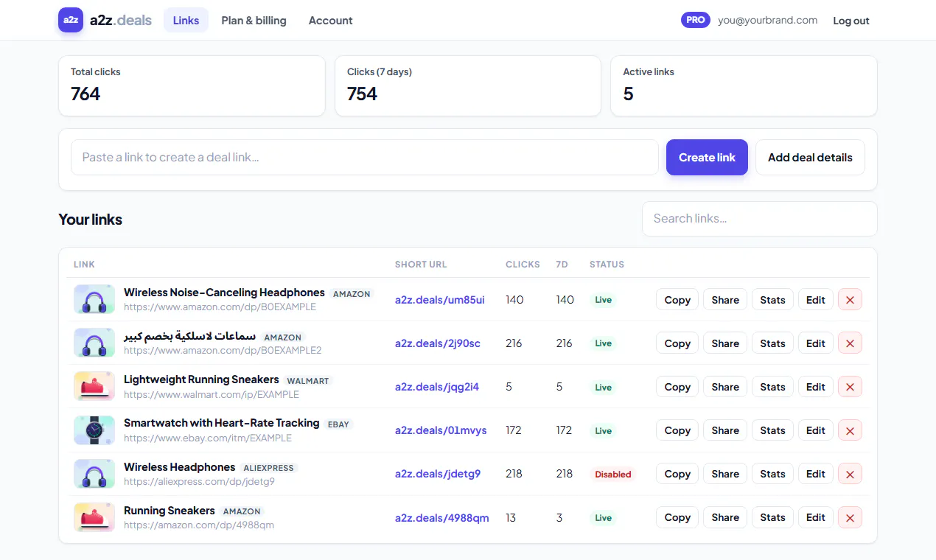Click the Create link button
Viewport: 936px width, 560px height.
[x=707, y=157]
